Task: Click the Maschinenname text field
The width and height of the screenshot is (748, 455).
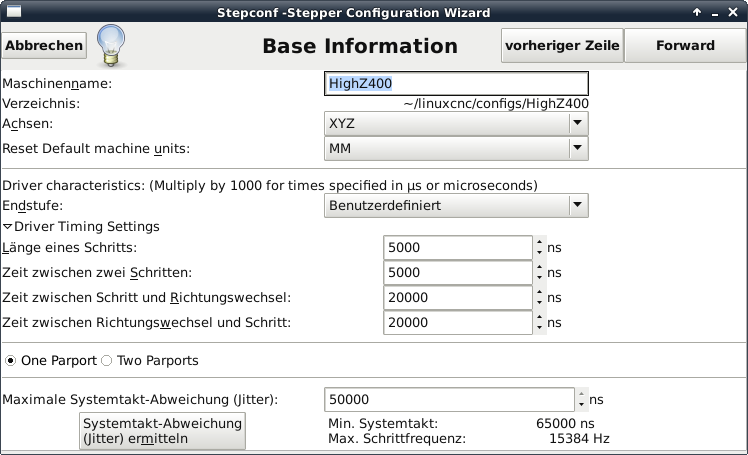Action: [x=456, y=84]
